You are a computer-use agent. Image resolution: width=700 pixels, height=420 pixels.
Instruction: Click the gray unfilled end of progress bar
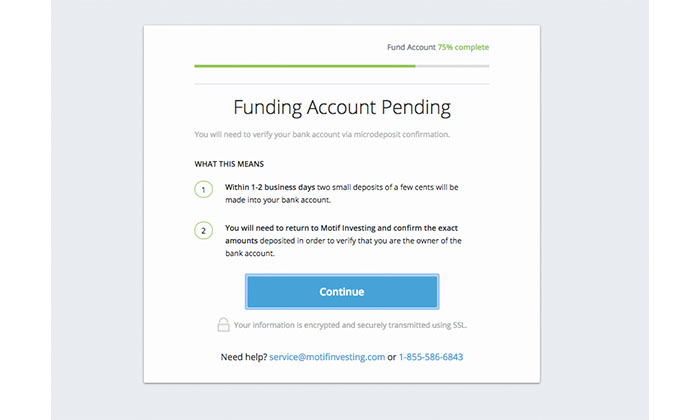pyautogui.click(x=452, y=66)
